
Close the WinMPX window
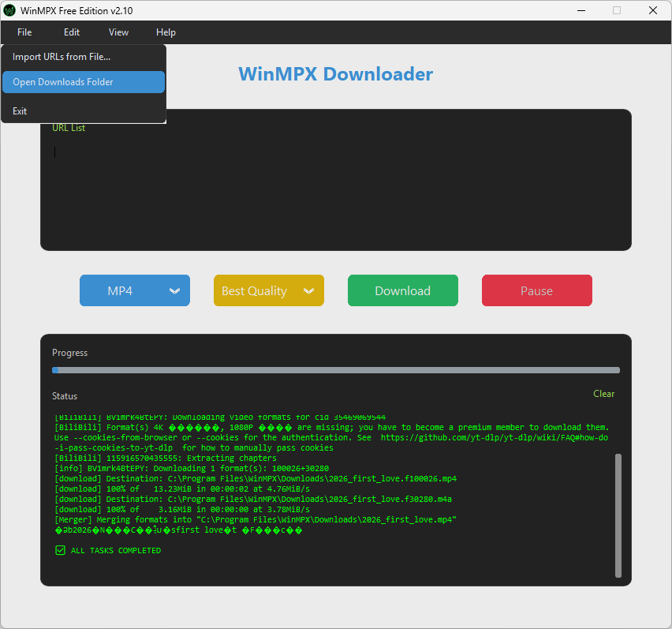pyautogui.click(x=653, y=10)
